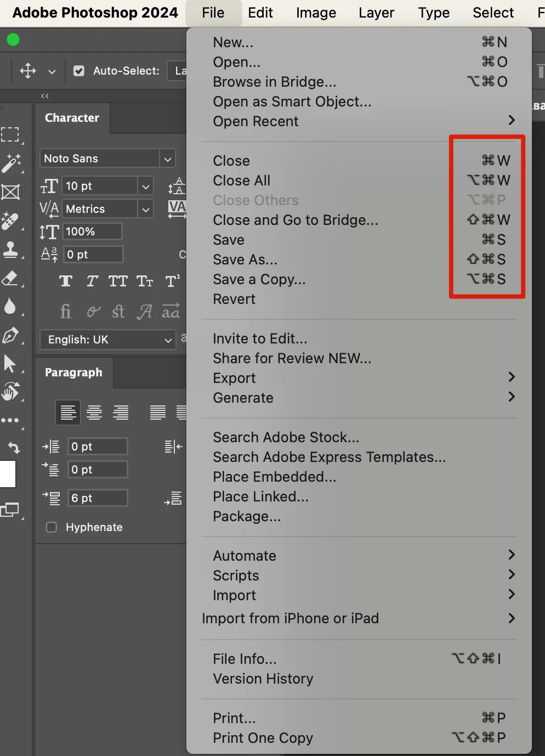The height and width of the screenshot is (756, 545).
Task: Open the Noto Sans font dropdown
Action: 167,159
